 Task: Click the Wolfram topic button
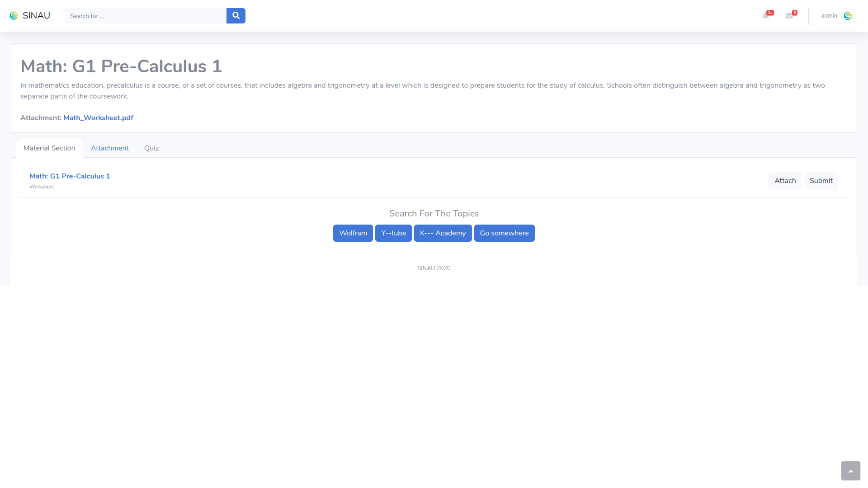click(353, 233)
